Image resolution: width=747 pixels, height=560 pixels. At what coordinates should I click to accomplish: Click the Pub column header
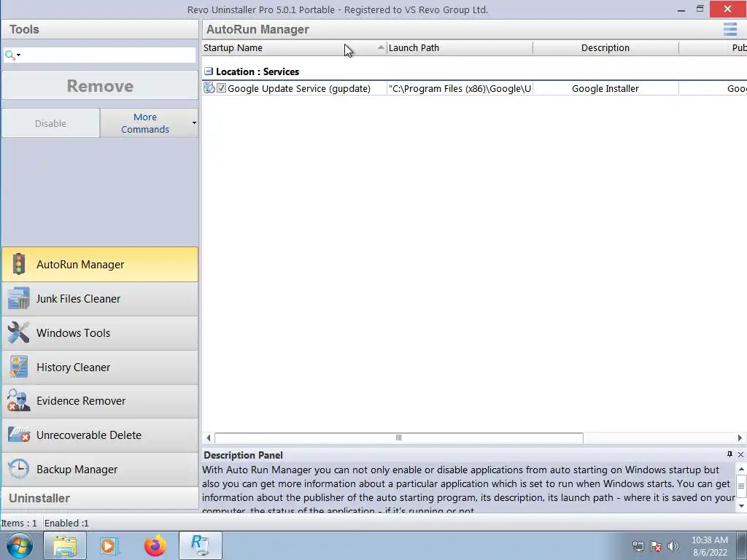(x=713, y=47)
